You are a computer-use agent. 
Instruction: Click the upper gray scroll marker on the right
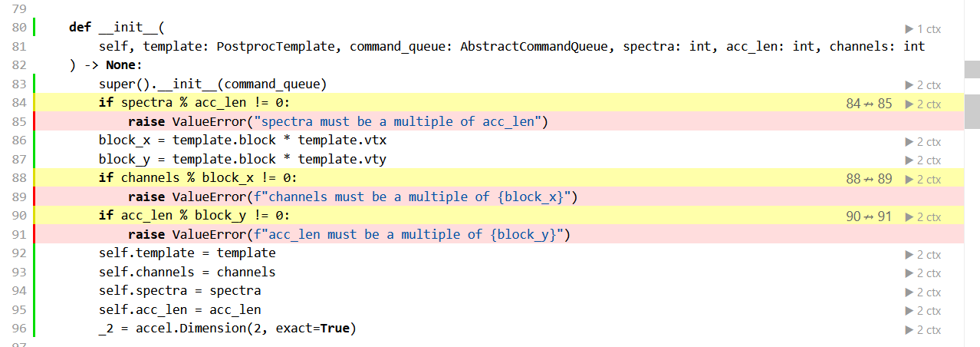tap(972, 69)
